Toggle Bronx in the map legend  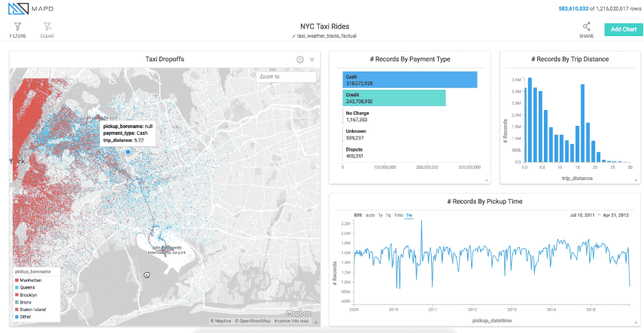(x=23, y=302)
